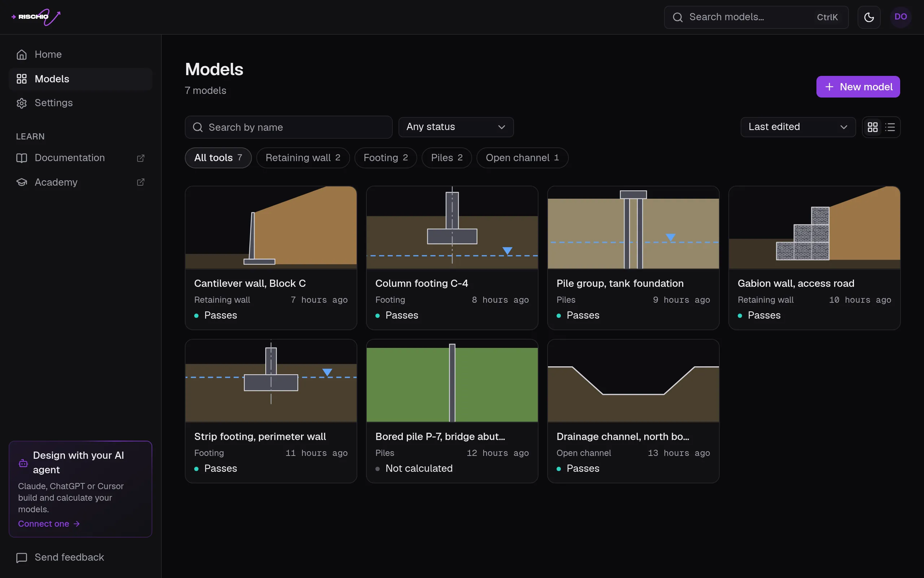Open Cantilever wall, Block C thumbnail

pos(271,228)
